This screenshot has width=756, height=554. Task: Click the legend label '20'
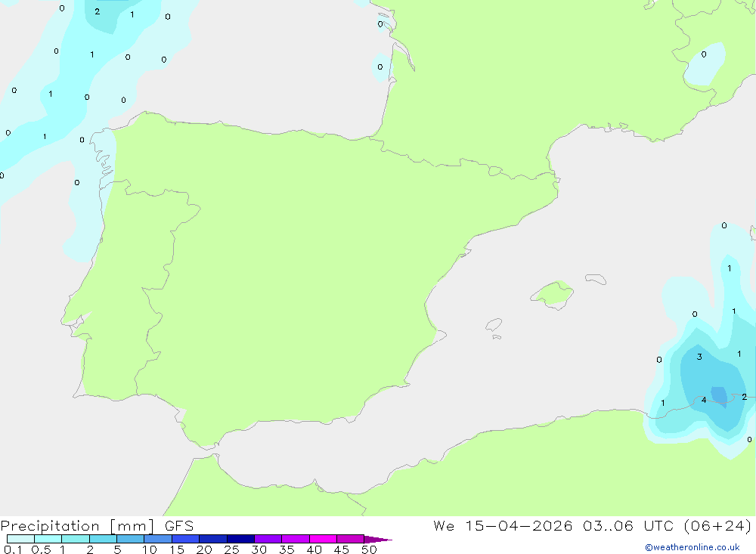(204, 549)
